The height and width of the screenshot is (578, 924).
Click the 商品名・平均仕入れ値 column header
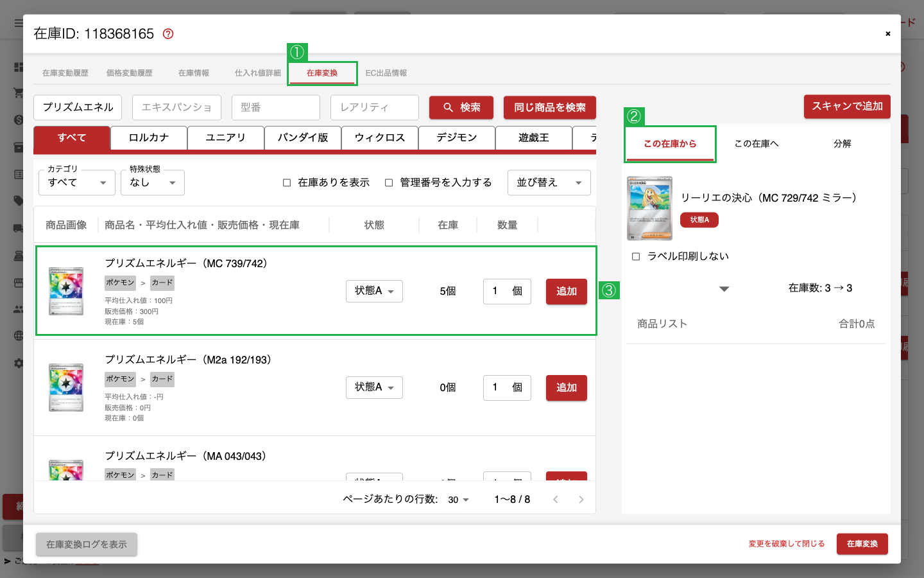click(x=202, y=225)
